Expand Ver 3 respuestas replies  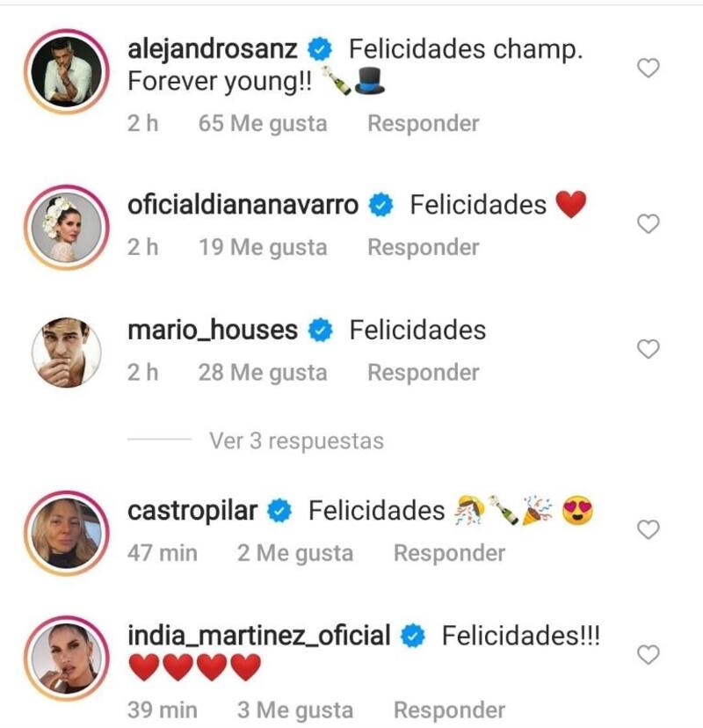(296, 440)
